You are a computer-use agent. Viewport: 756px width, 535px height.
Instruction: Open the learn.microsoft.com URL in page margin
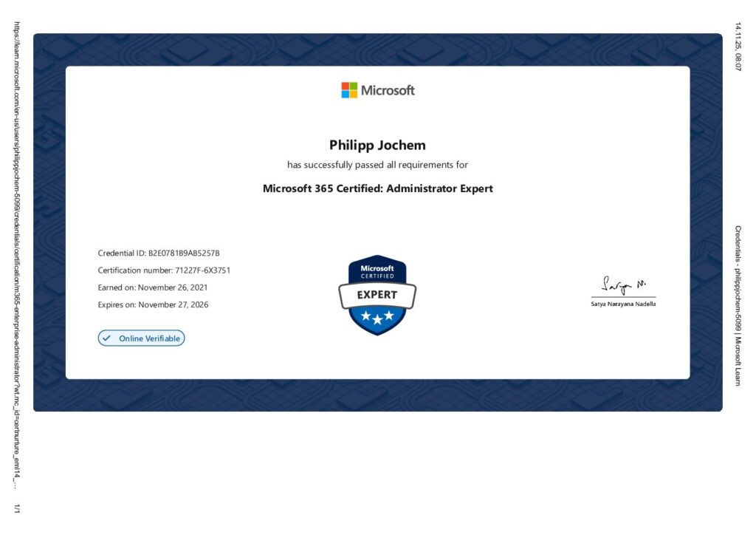click(x=16, y=251)
